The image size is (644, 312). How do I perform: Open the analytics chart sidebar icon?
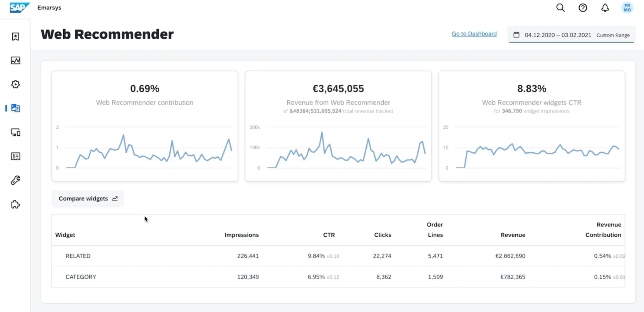(15, 61)
